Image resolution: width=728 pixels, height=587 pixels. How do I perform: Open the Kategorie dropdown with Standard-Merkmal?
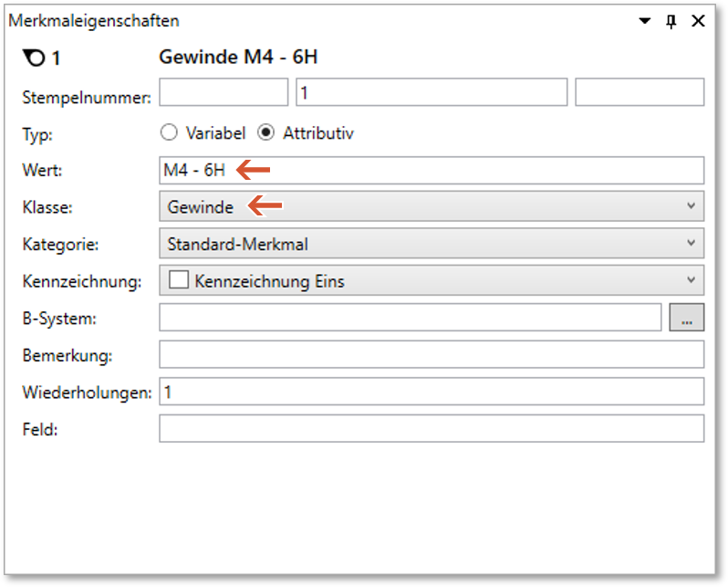tap(691, 244)
